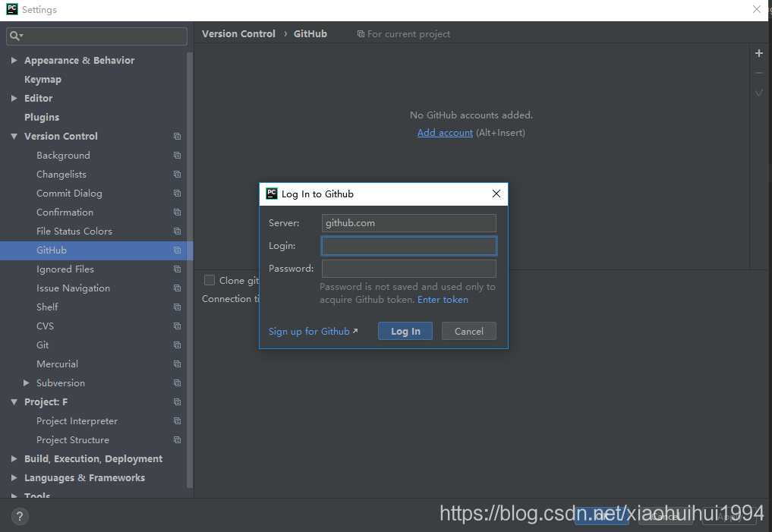The height and width of the screenshot is (532, 772).
Task: Click project-level icon beside Version Control
Action: [177, 137]
